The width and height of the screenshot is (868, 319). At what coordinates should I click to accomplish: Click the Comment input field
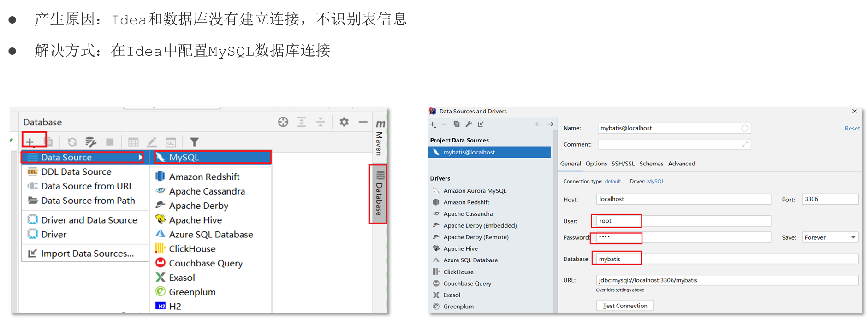674,144
